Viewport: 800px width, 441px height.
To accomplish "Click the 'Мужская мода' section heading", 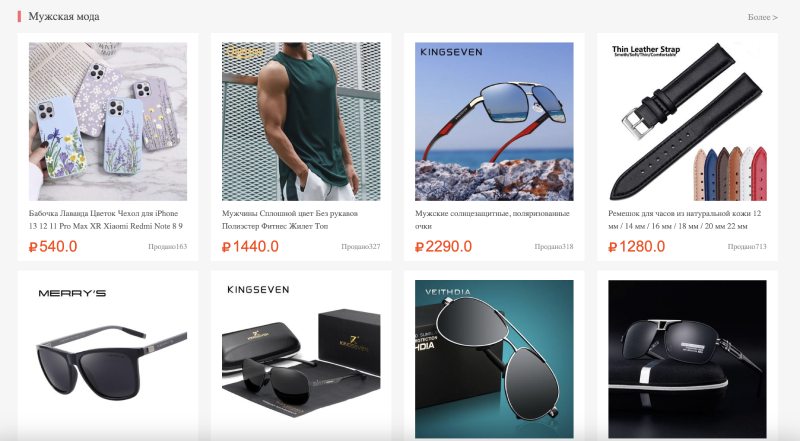I will [64, 16].
